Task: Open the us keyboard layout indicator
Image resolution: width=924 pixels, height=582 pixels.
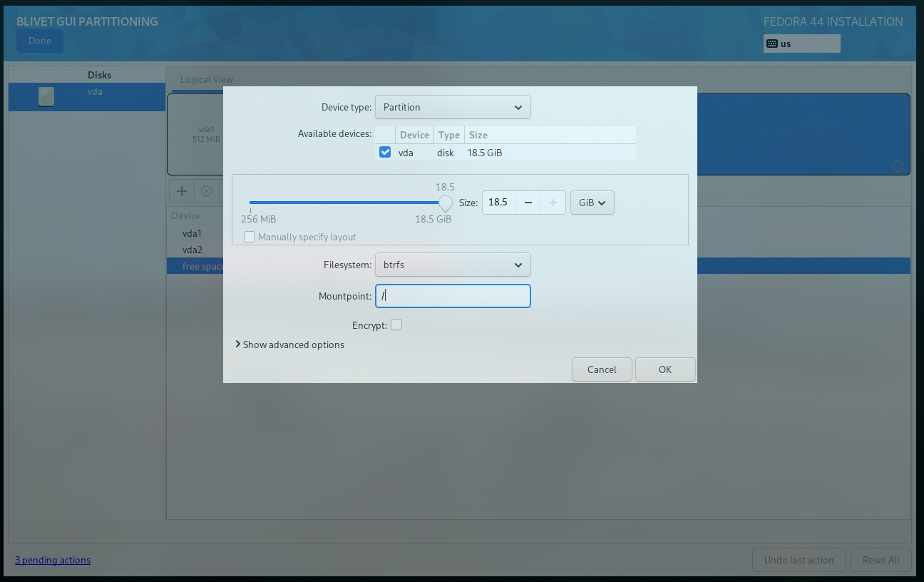Action: [801, 44]
